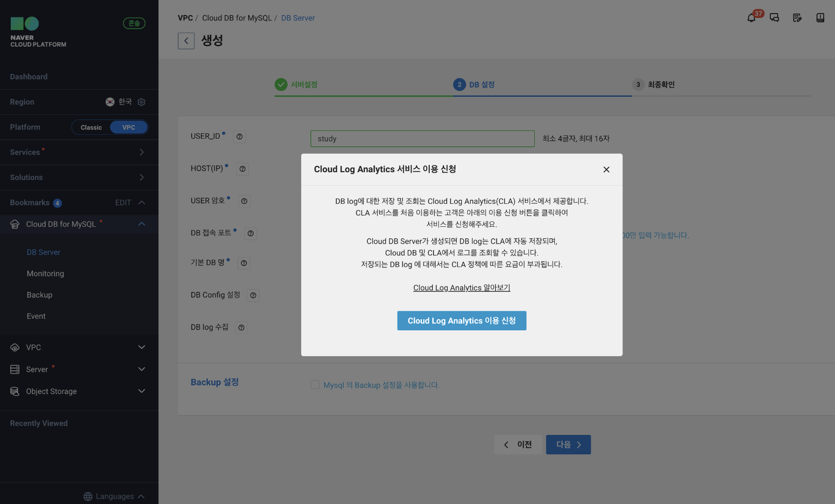Click EDIT next to Bookmarks
The width and height of the screenshot is (835, 504).
pos(123,203)
